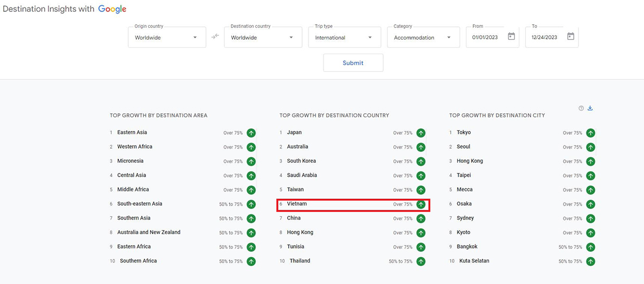
Task: Select Australia in the destination country list
Action: tap(298, 147)
